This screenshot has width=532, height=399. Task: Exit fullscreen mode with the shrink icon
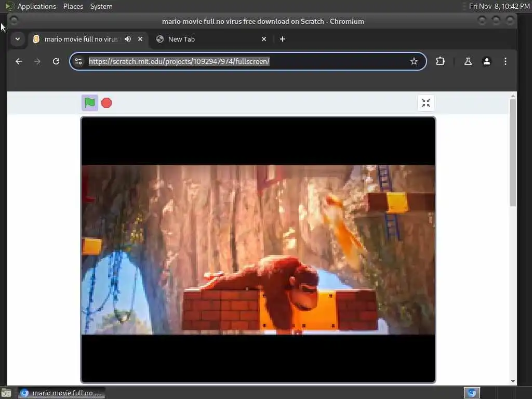click(x=426, y=103)
